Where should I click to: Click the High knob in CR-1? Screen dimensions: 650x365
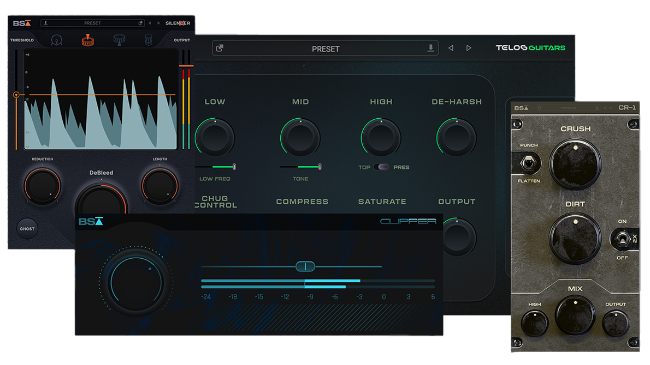[x=535, y=323]
